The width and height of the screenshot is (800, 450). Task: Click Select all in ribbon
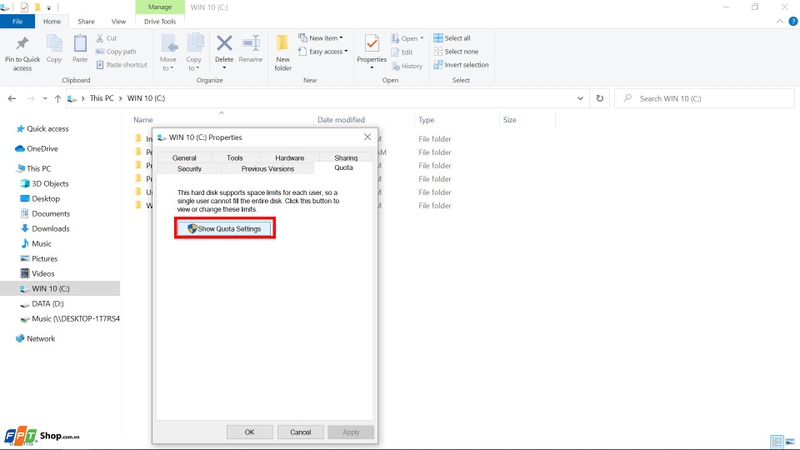coord(452,38)
